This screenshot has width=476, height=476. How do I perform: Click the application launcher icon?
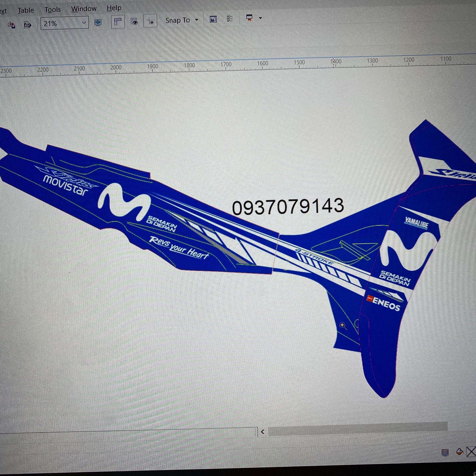click(x=249, y=18)
